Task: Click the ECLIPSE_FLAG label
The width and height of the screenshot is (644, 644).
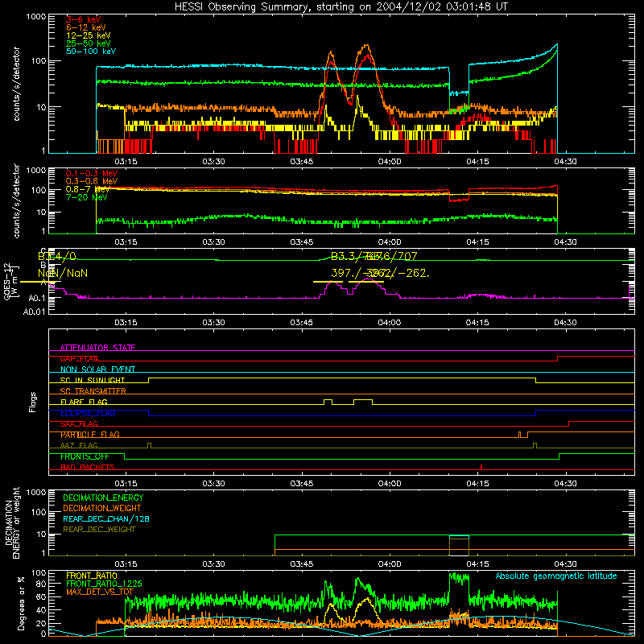Action: tap(88, 413)
